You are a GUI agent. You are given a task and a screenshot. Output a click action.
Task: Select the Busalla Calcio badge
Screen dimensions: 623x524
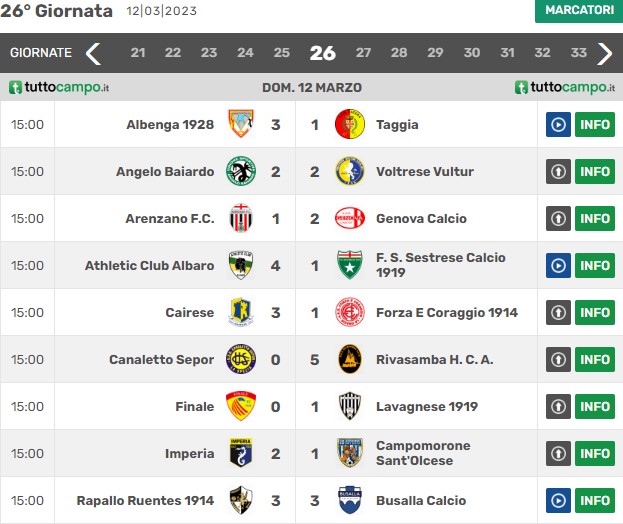[x=350, y=500]
